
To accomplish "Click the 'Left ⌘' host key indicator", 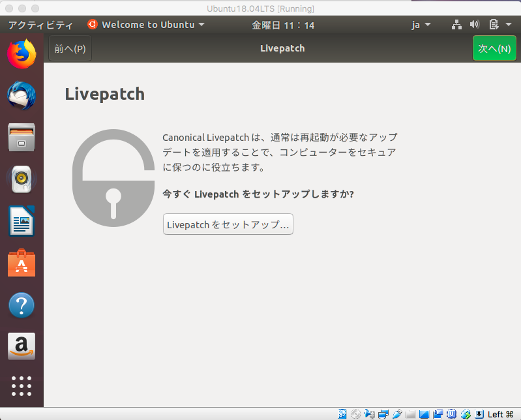I will 500,414.
